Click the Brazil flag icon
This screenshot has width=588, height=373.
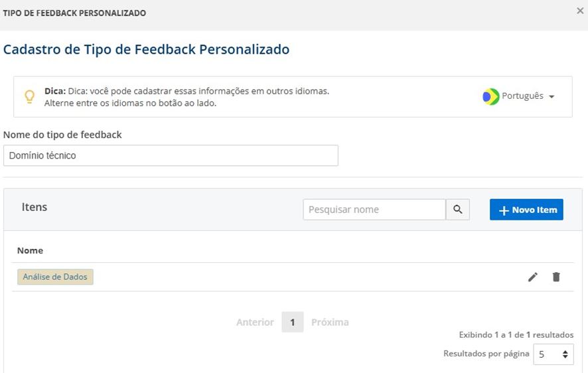pos(490,97)
